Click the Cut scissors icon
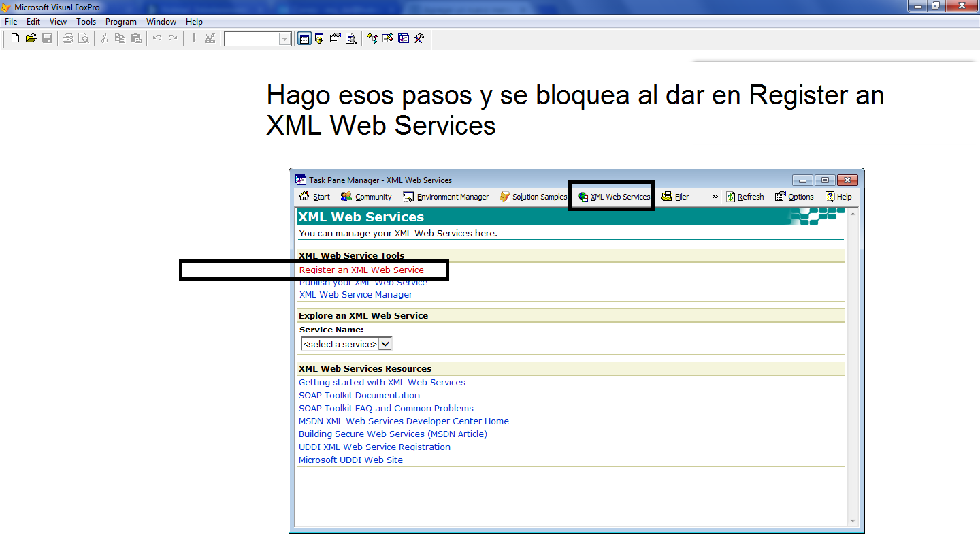980x557 pixels. [104, 39]
